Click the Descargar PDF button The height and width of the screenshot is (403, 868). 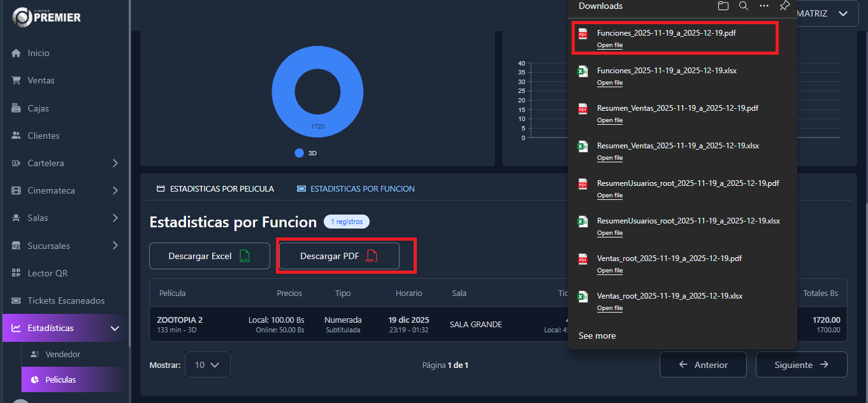(x=339, y=256)
